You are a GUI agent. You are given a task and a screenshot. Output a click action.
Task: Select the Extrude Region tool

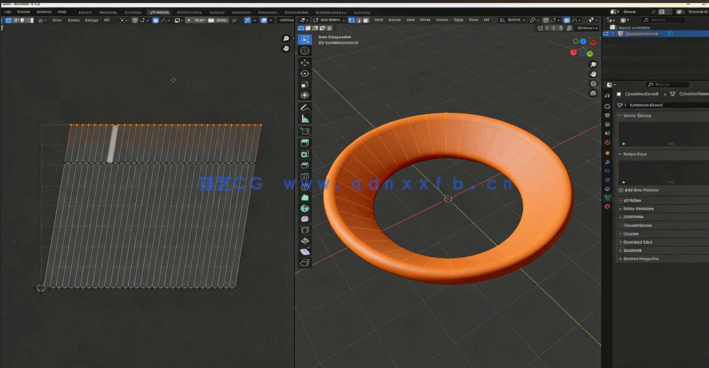tap(305, 143)
